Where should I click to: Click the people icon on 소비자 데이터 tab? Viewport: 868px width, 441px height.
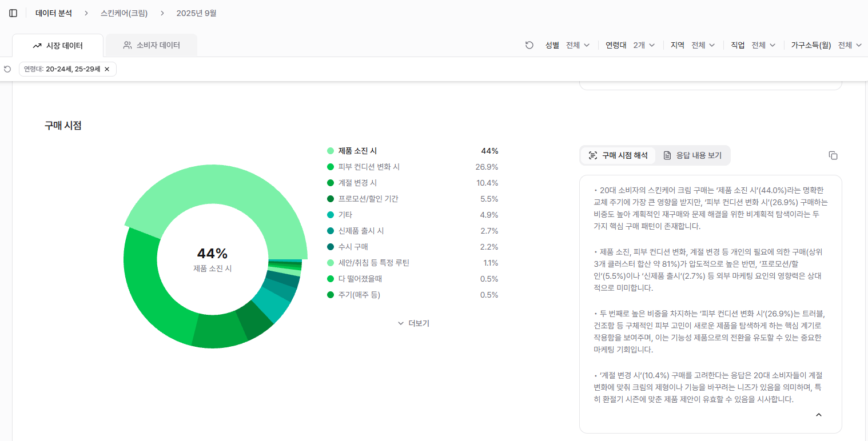tap(128, 45)
